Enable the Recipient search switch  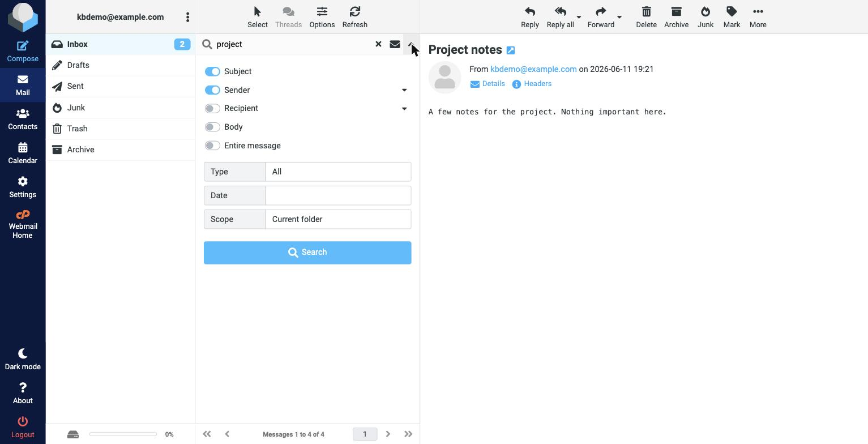[212, 108]
